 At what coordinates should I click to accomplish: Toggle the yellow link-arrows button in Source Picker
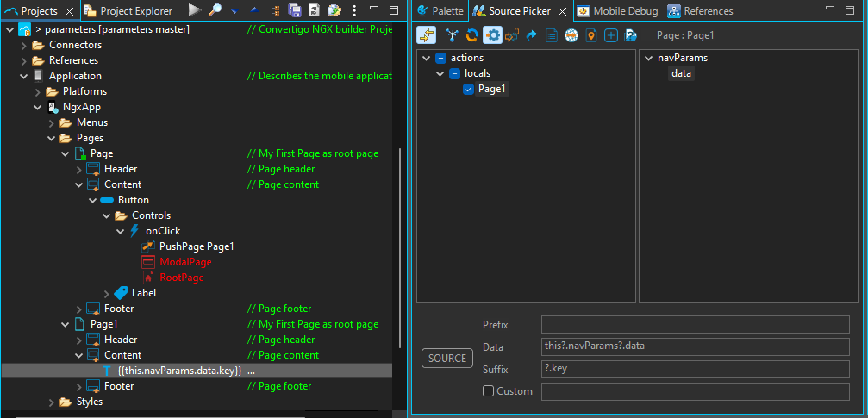pos(426,35)
